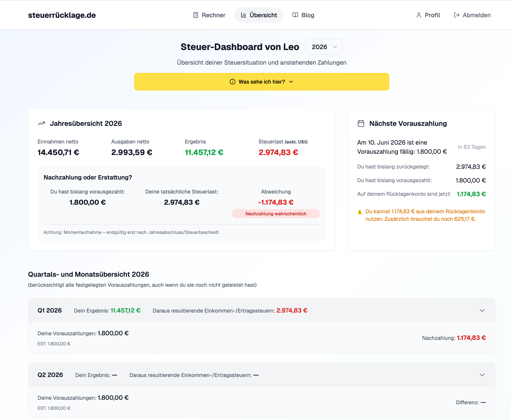This screenshot has width=511, height=420.
Task: Open the 2026 year dropdown
Action: click(x=324, y=47)
